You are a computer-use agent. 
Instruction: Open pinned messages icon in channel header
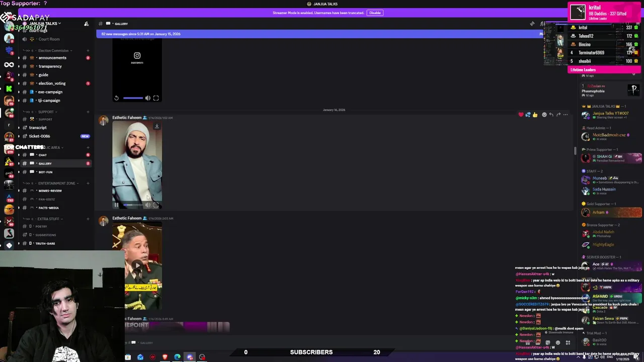coord(532,24)
